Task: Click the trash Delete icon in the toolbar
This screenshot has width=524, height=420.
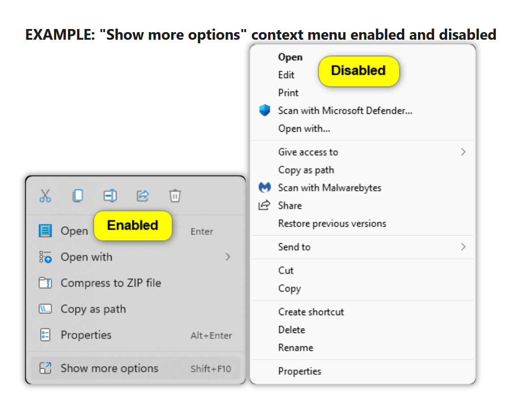Action: 175,195
